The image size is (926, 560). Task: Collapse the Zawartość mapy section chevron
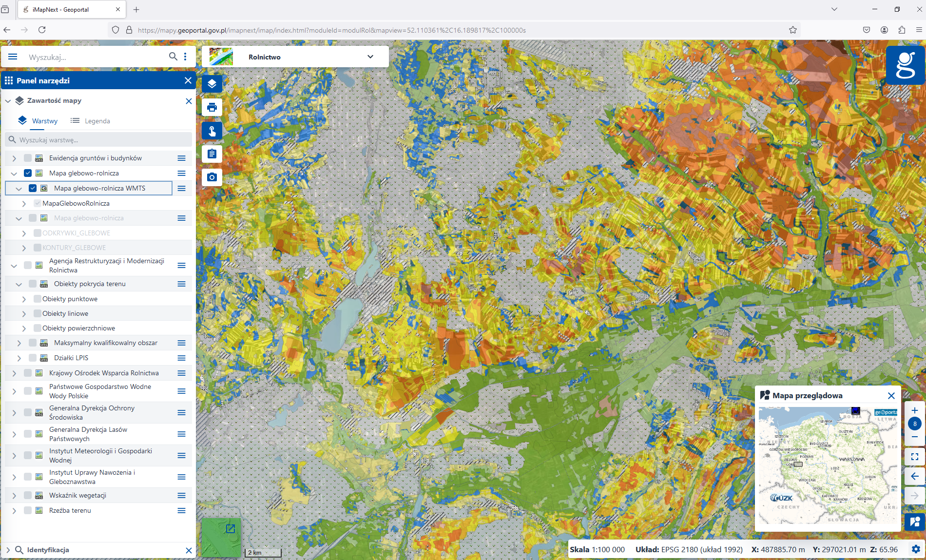[8, 101]
